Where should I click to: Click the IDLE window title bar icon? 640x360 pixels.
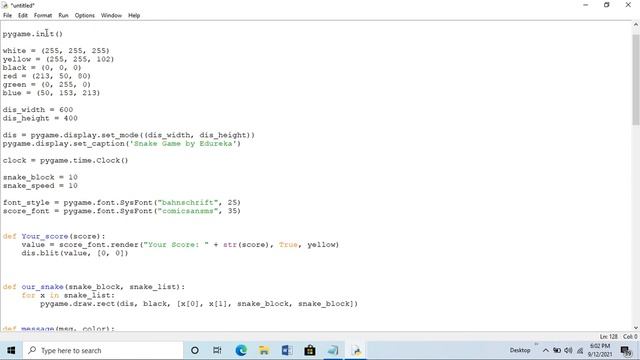(5, 5)
